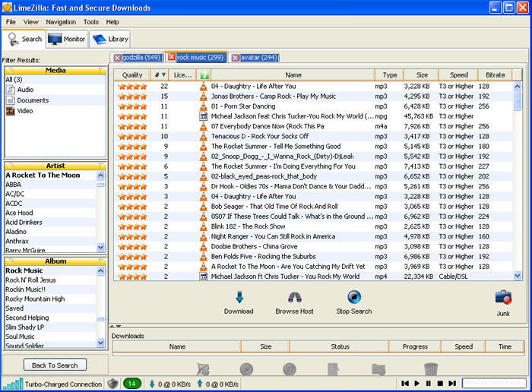Viewport: 532px width, 392px height.
Task: Click the greyed launch file icon
Action: click(333, 369)
